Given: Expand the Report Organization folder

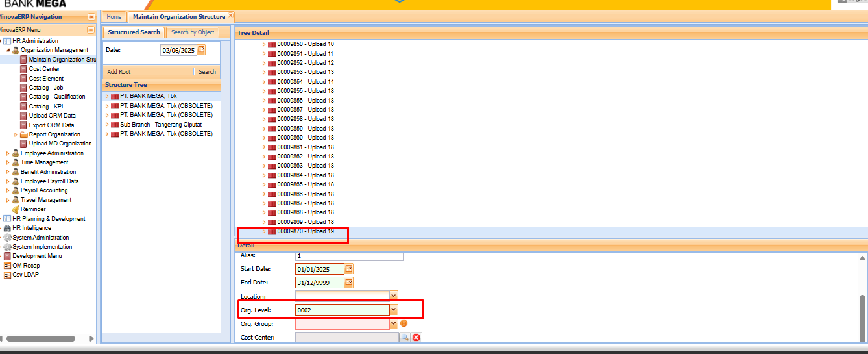Looking at the screenshot, I should [x=16, y=134].
